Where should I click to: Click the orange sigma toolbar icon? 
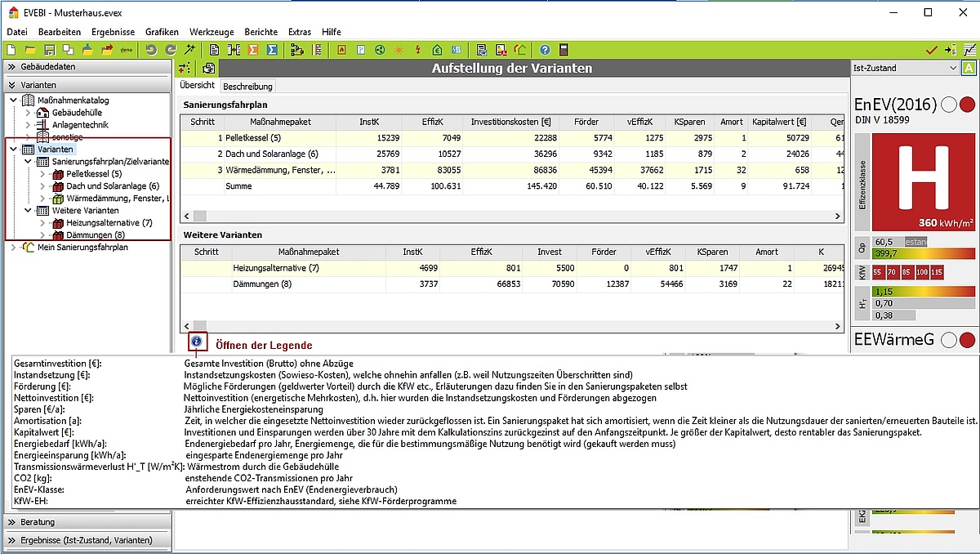(x=253, y=50)
